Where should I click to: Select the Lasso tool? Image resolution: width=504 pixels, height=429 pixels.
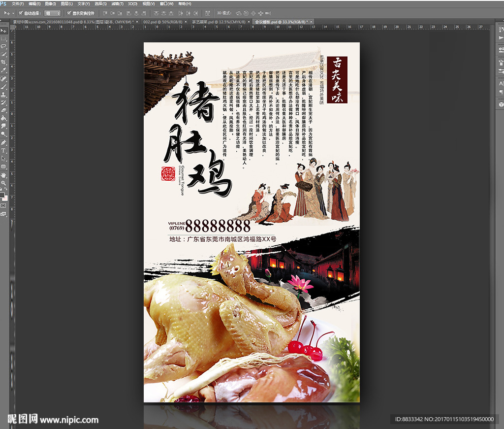[3, 47]
